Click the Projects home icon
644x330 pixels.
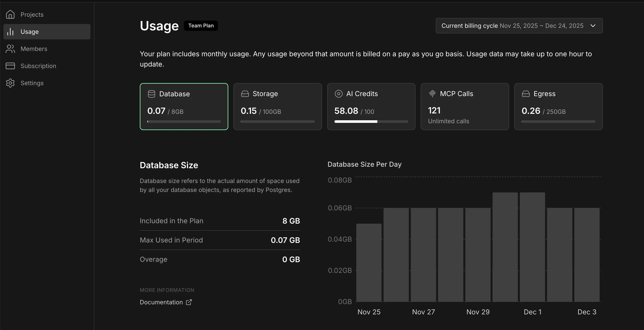(10, 14)
